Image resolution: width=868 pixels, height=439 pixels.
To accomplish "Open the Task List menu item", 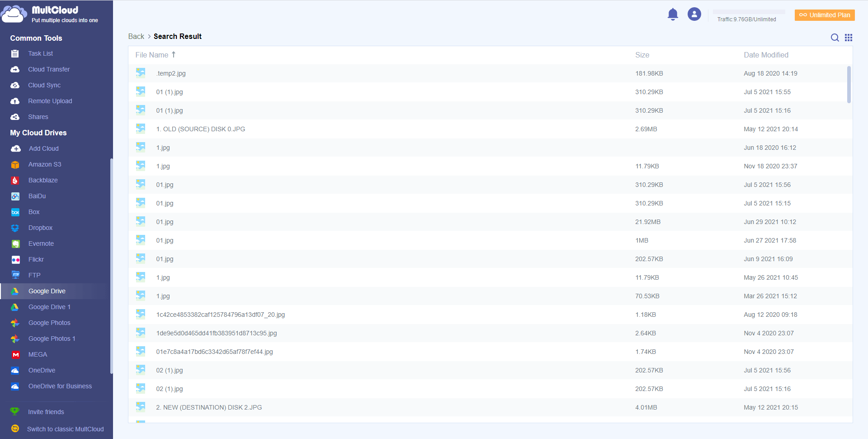I will point(41,53).
